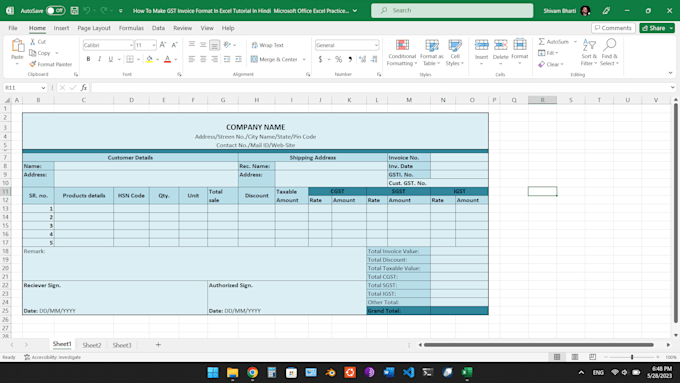
Task: Open the Font settings dialog launcher
Action: pos(179,75)
